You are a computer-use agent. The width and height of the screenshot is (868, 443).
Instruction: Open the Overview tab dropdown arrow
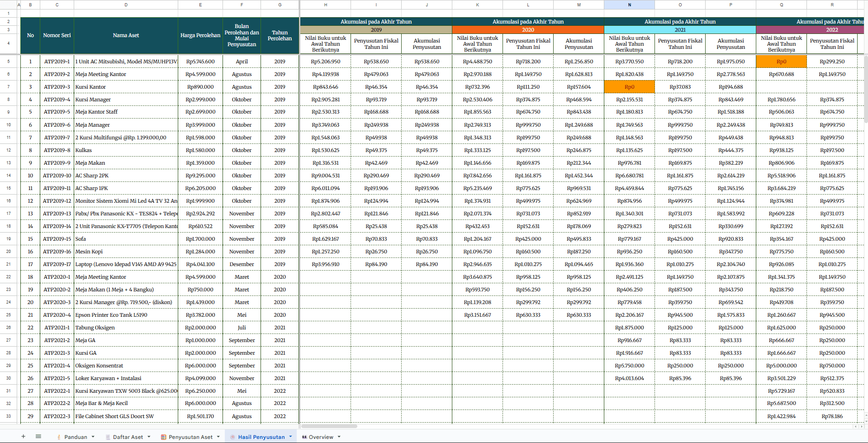[x=339, y=437]
